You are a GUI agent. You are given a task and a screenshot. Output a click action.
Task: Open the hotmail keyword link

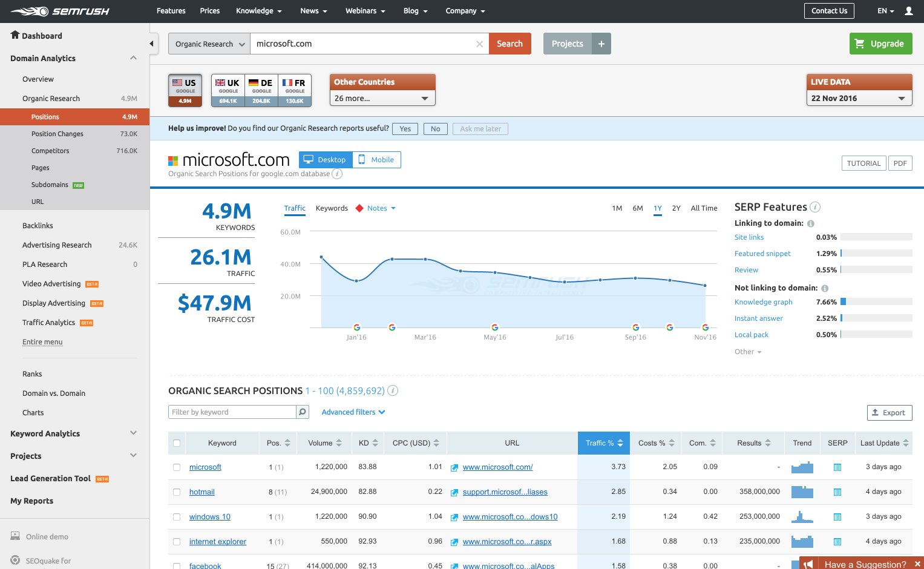tap(202, 492)
